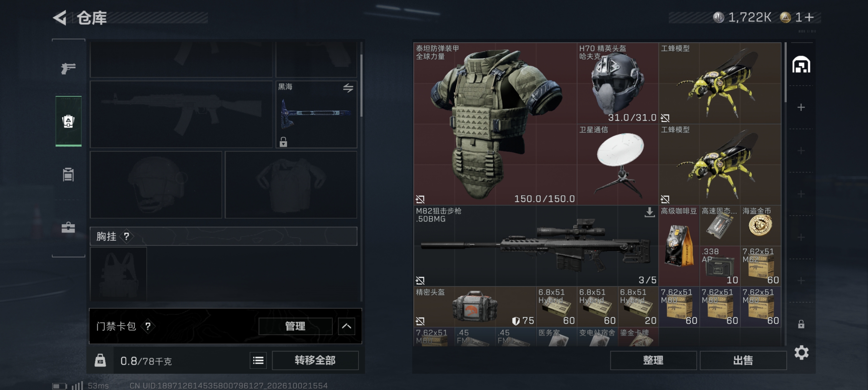
Task: Select the 泰坦防弹装甲 armor item
Action: coord(495,123)
